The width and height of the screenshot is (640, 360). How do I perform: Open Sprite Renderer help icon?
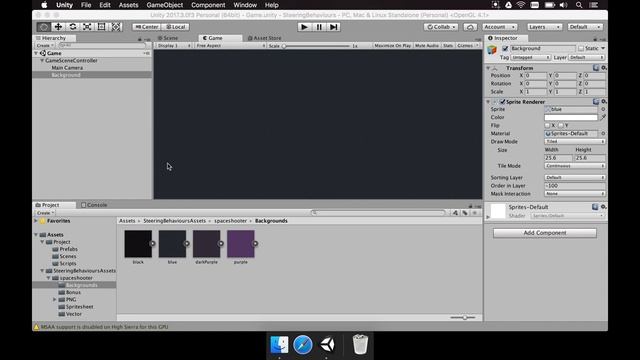(596, 101)
